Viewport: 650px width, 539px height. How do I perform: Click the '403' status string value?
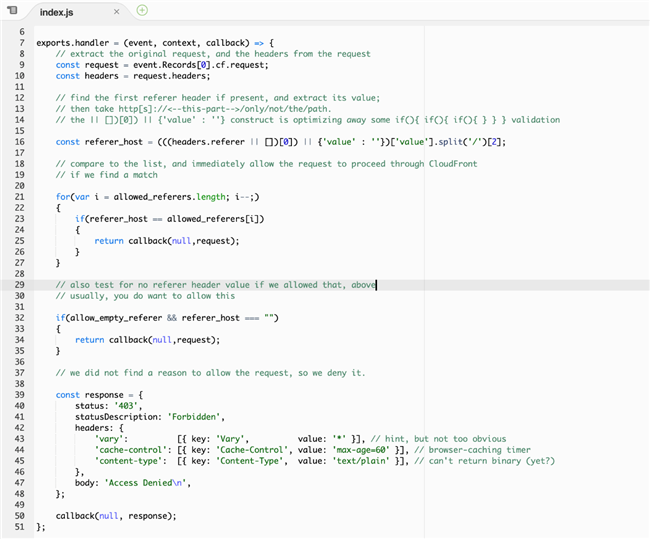[x=125, y=406]
